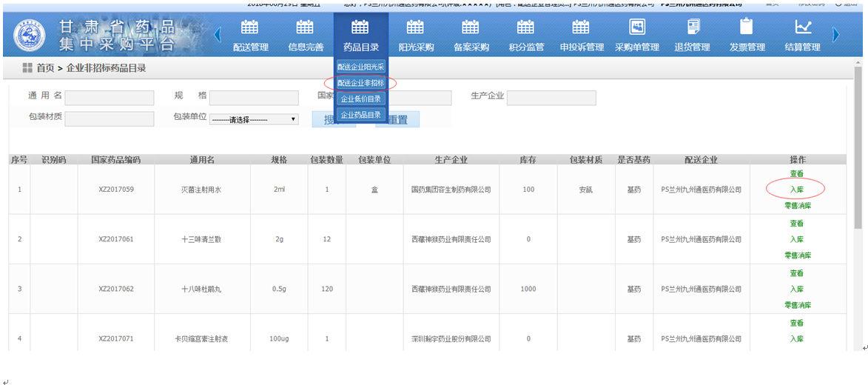Click the grid icon beside 首页
Screen dimensions: 868x385
[x=27, y=68]
